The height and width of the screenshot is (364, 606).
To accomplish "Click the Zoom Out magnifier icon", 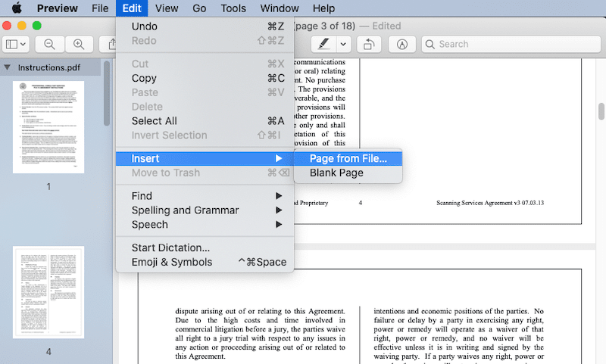I will click(49, 44).
